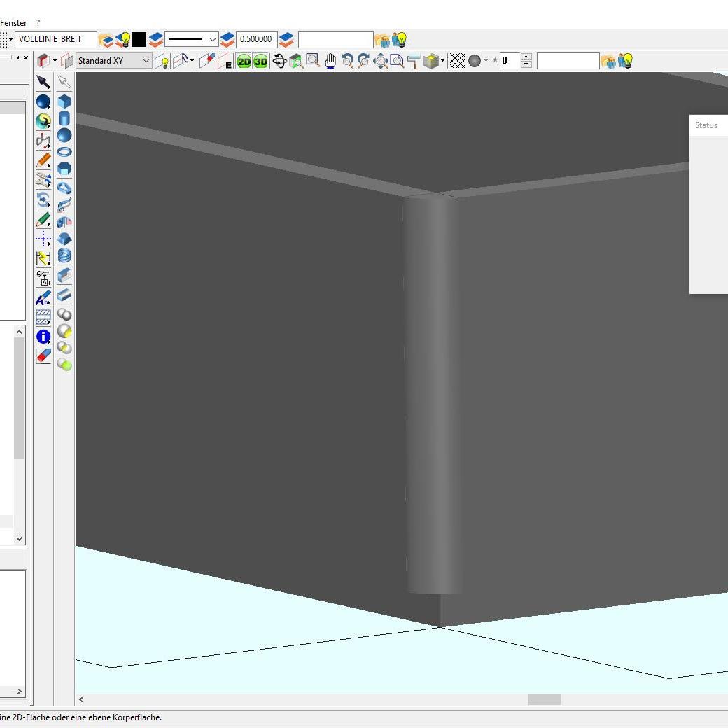728x728 pixels.
Task: Increase the value with stepper up arrow
Action: pos(526,57)
